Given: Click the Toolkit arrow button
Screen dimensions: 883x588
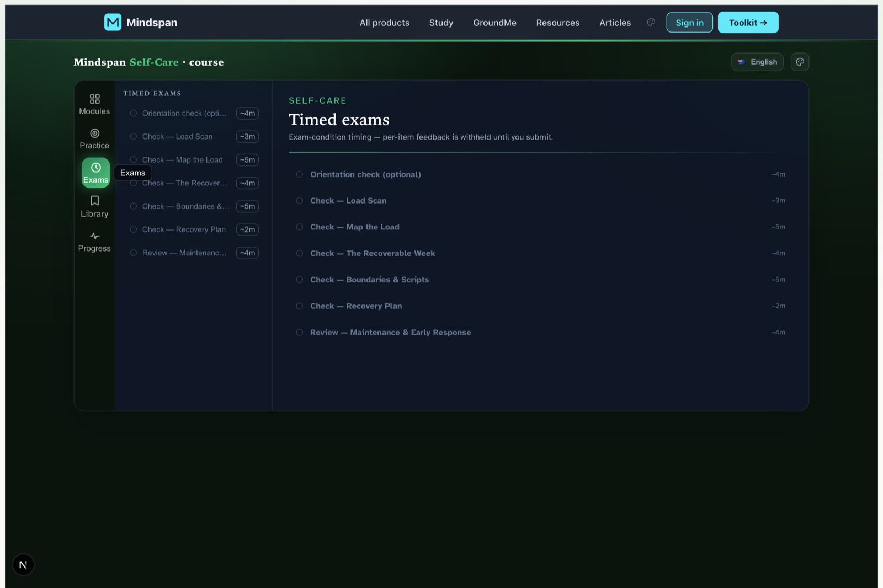Looking at the screenshot, I should 748,23.
